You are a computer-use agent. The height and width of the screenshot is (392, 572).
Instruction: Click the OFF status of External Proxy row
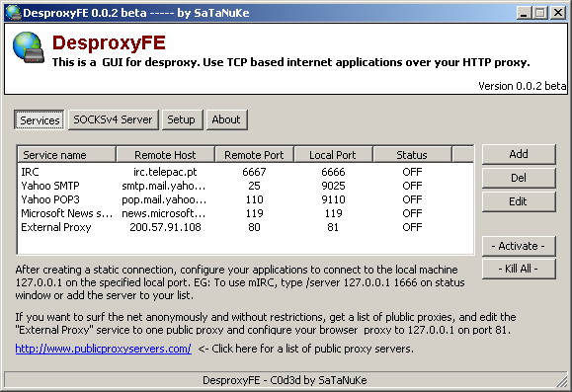412,227
